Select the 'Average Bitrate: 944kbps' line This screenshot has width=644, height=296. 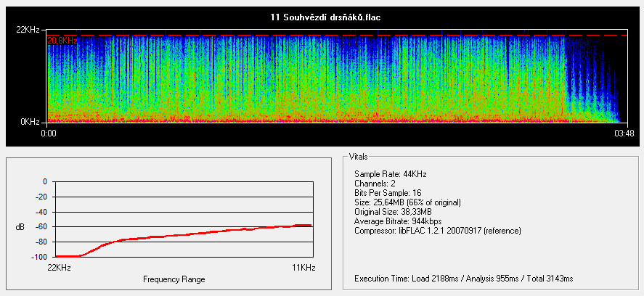(398, 221)
